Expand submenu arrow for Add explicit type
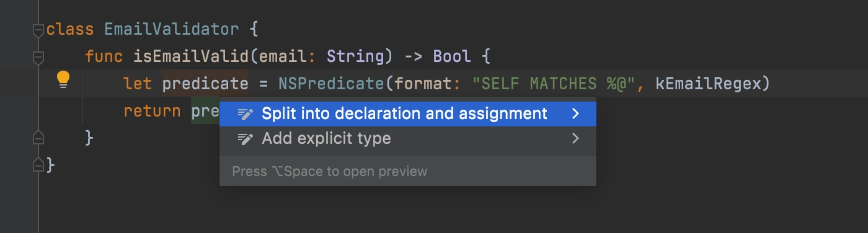 click(575, 138)
